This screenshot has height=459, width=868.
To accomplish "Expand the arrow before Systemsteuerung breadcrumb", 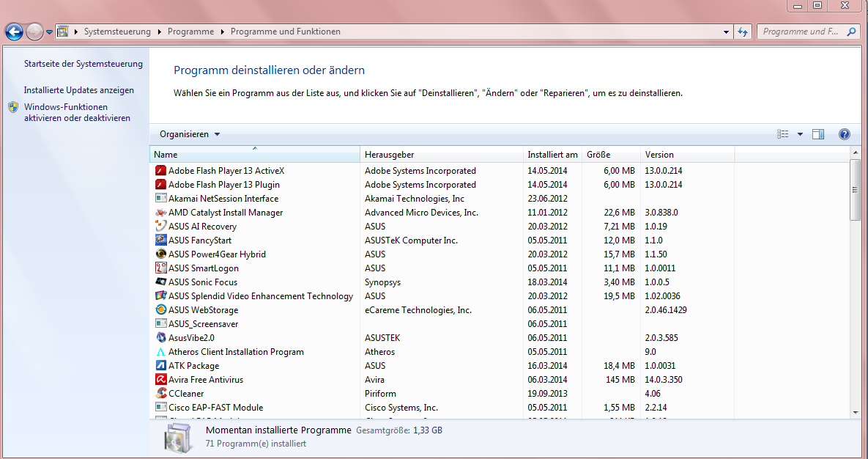I will coord(76,32).
